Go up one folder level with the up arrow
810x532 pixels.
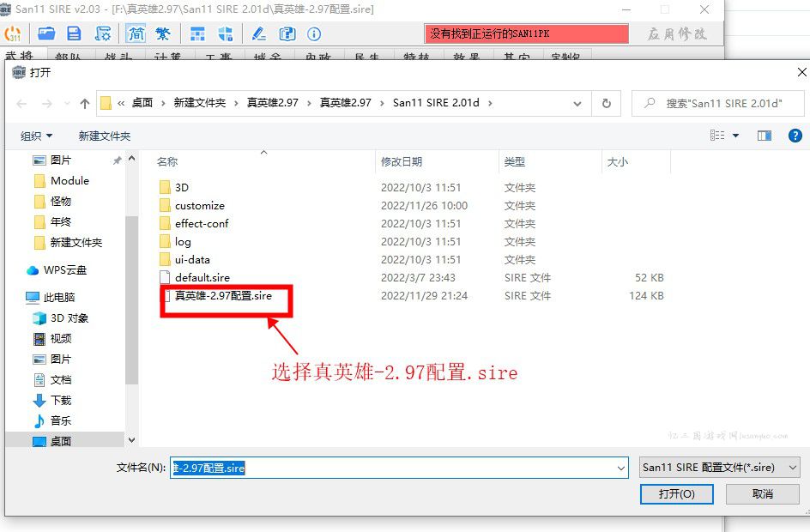coord(85,104)
